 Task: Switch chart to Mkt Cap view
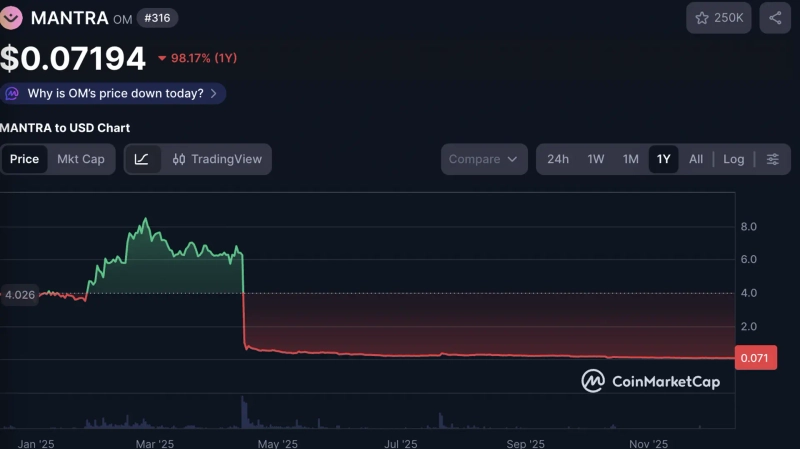(80, 159)
